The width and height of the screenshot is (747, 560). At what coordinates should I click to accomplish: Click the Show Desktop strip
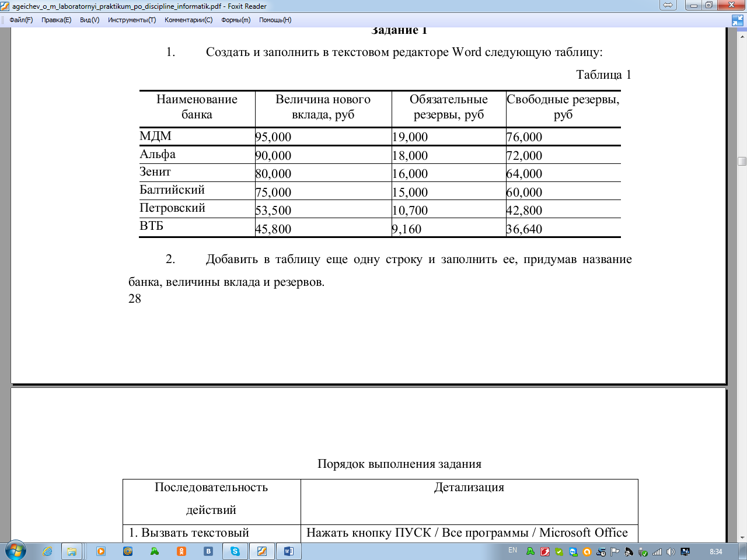point(743,551)
